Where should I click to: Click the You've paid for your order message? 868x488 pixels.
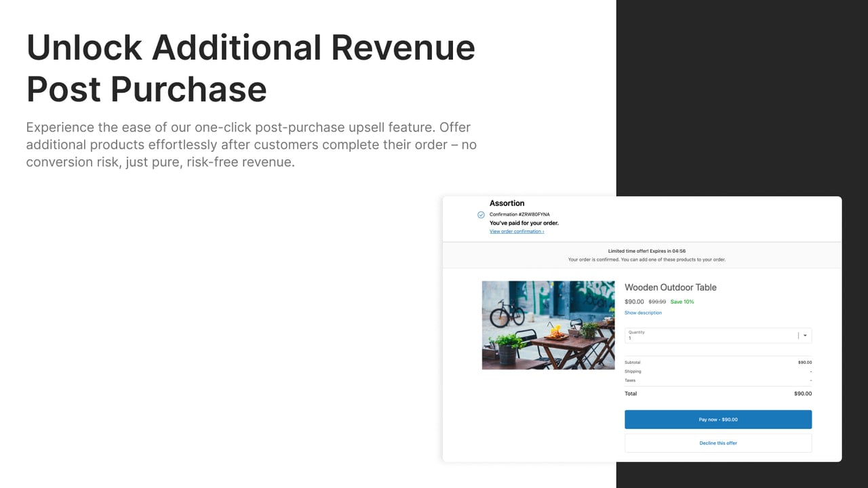coord(524,223)
